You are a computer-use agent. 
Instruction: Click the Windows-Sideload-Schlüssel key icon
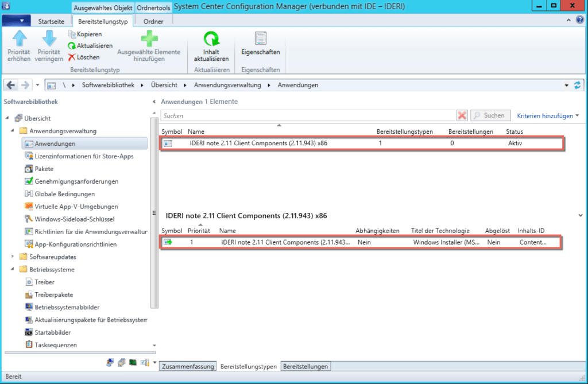point(29,219)
